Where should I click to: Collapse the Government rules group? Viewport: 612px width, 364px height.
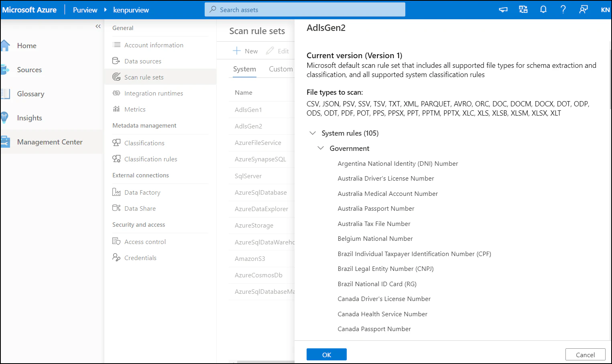click(321, 148)
